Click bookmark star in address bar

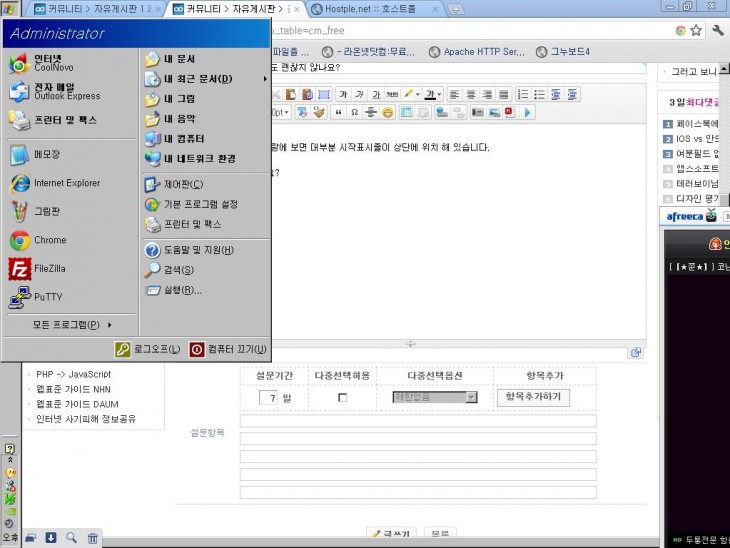click(x=696, y=31)
